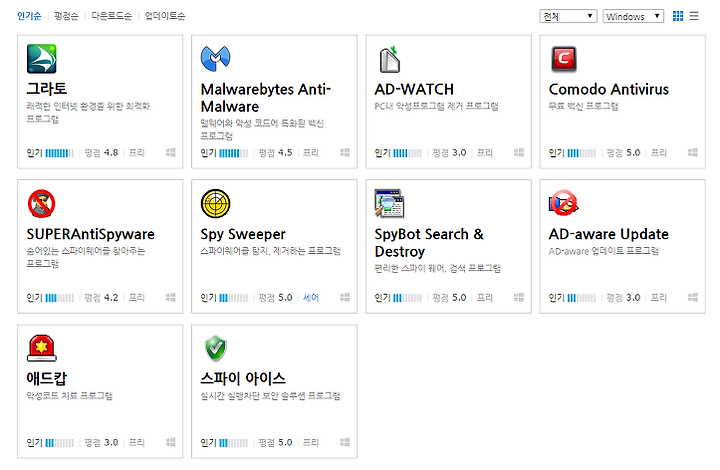Click 평점 4.2 rating on SUPERAntiSpyware
720x470 pixels.
click(x=101, y=297)
